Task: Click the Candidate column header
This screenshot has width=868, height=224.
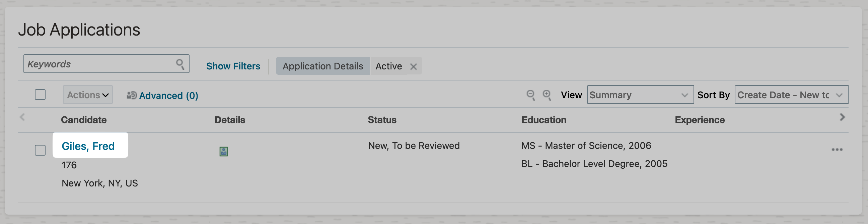Action: (x=84, y=120)
